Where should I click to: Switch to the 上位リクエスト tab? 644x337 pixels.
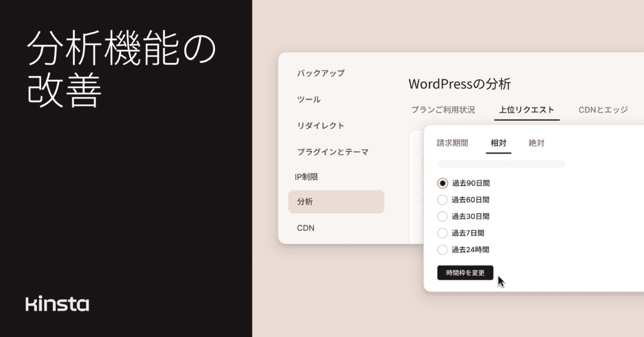click(526, 109)
